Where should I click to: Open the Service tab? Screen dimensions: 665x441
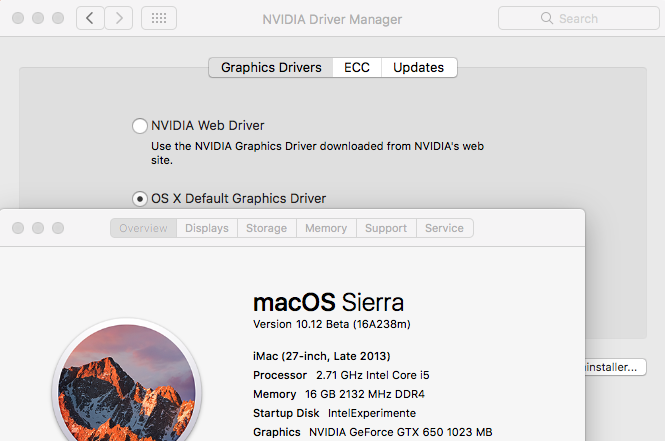coord(444,228)
